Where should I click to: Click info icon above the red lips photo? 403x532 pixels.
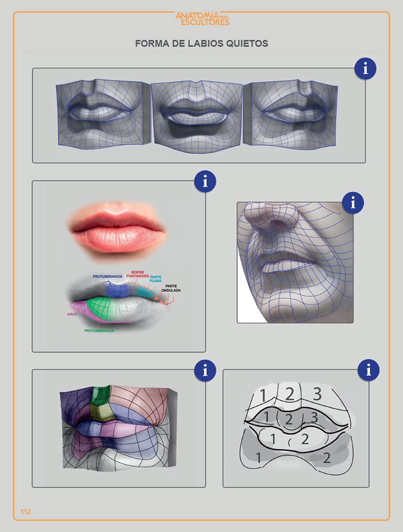[205, 182]
